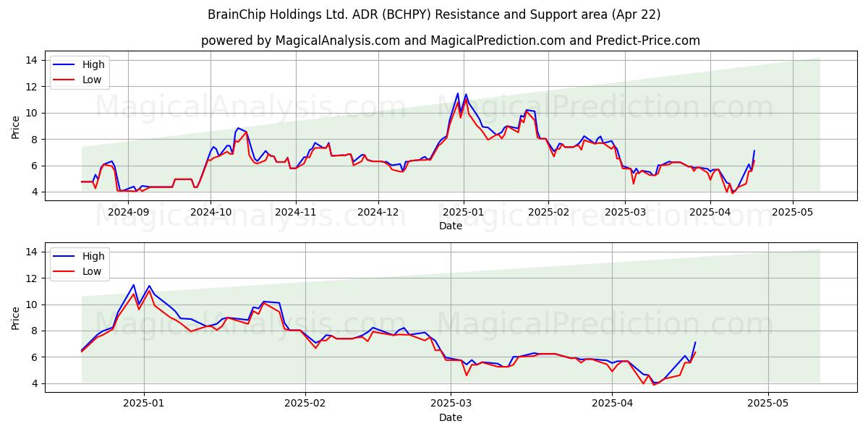Click the 2024-11 tick label
Screen dimensions: 868x434
pyautogui.click(x=296, y=212)
